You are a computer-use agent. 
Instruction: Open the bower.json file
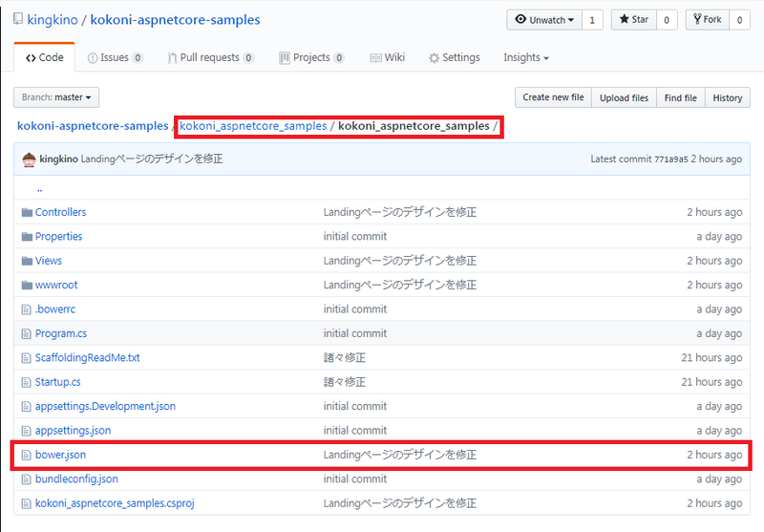(60, 455)
